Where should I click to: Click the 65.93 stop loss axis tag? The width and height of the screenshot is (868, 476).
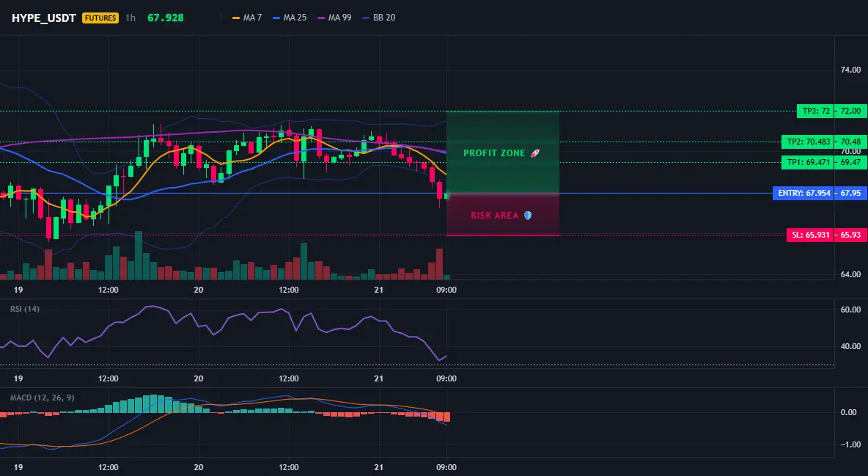(x=850, y=235)
